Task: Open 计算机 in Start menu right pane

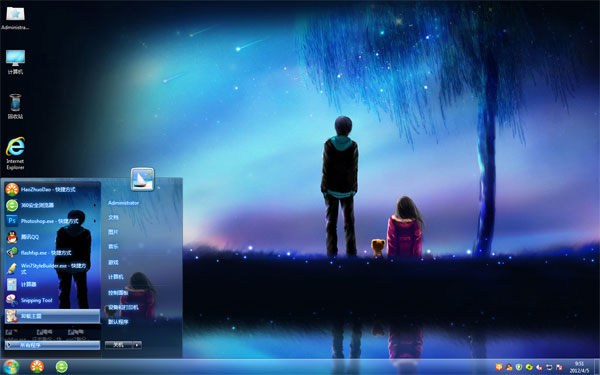Action: (x=116, y=277)
